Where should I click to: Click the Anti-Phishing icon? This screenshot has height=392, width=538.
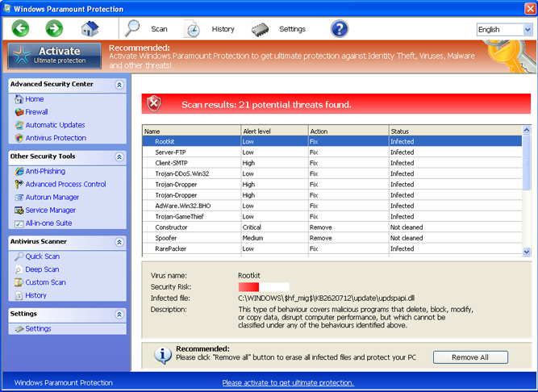(x=19, y=171)
